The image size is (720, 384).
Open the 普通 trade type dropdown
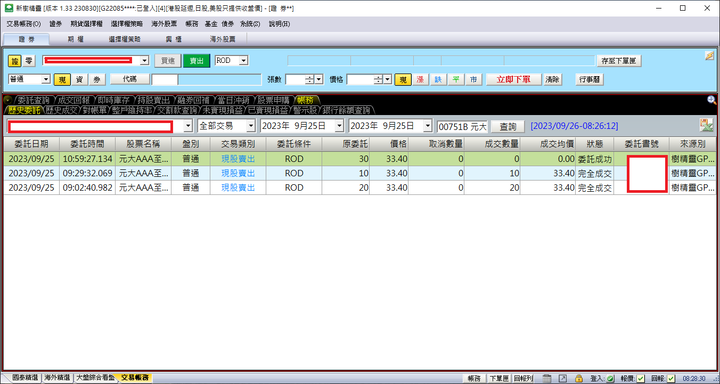[x=45, y=79]
